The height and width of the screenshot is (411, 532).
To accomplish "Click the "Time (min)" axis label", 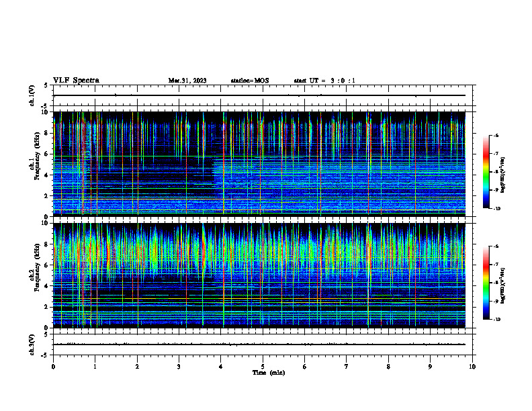I will coord(269,373).
